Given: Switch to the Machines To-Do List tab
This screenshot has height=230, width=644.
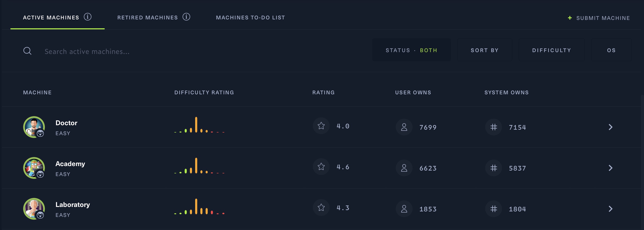Looking at the screenshot, I should click(250, 18).
